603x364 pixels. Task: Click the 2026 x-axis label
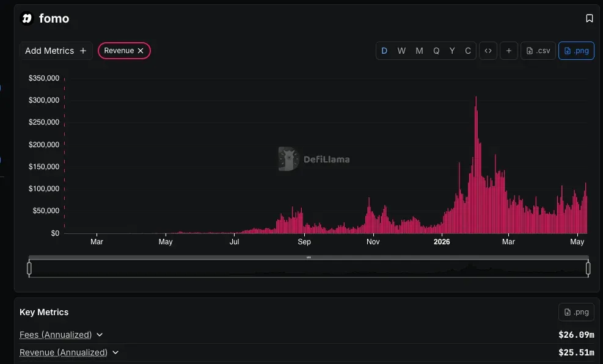(442, 242)
